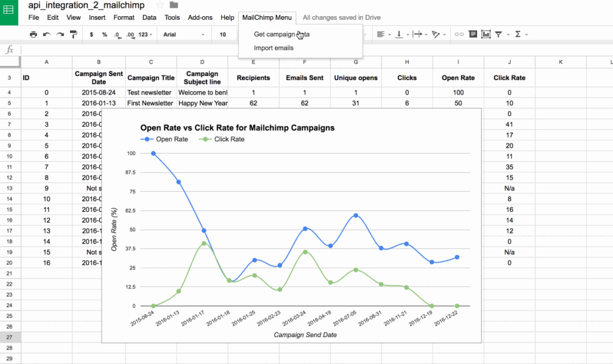Redo the last action
613x364 pixels.
[x=60, y=34]
